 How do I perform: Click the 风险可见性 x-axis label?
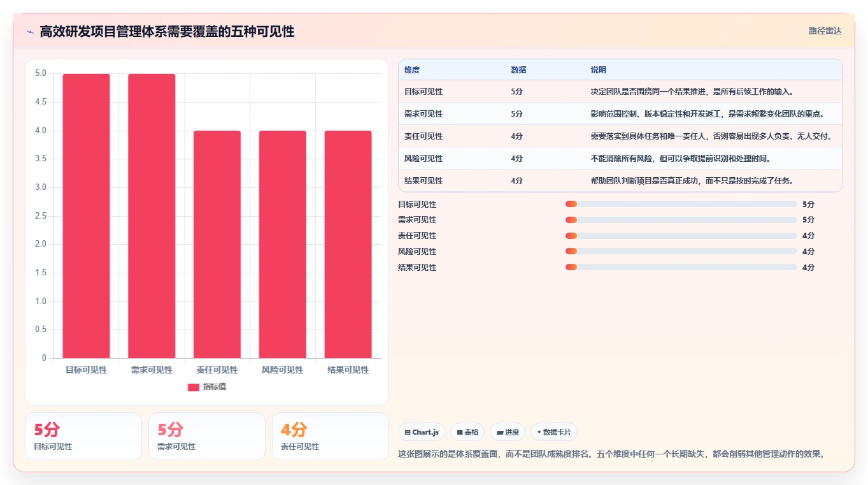coord(283,370)
